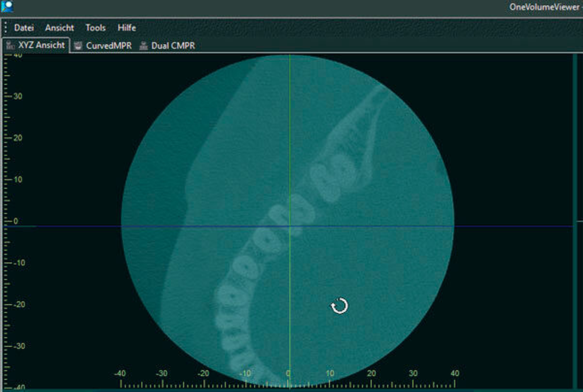Click the slice position marker at right edge
The image size is (583, 392).
coord(579,221)
